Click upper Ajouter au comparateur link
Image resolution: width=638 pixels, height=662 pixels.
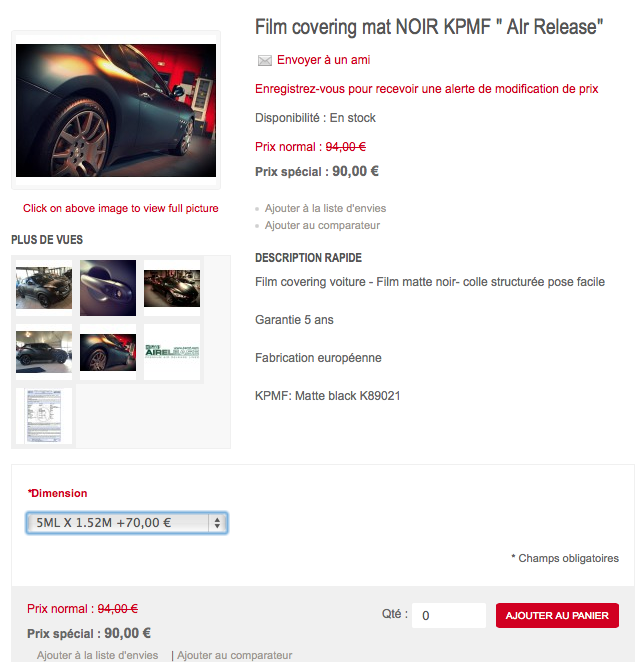(x=322, y=225)
